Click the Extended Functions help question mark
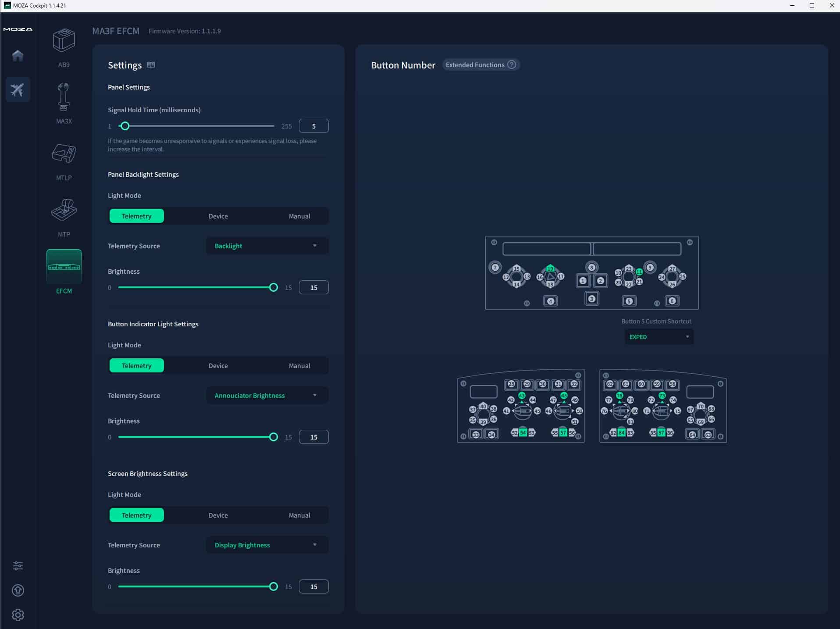Image resolution: width=840 pixels, height=629 pixels. click(512, 64)
